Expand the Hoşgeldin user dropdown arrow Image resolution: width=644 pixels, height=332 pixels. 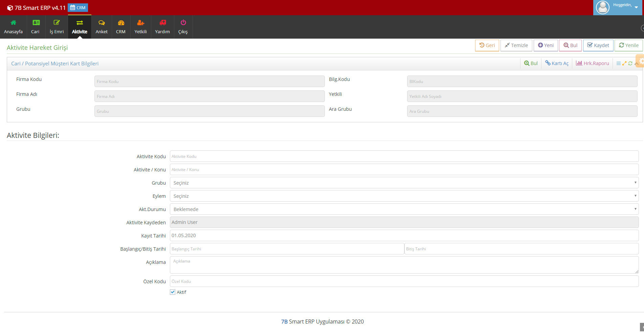[x=636, y=7]
